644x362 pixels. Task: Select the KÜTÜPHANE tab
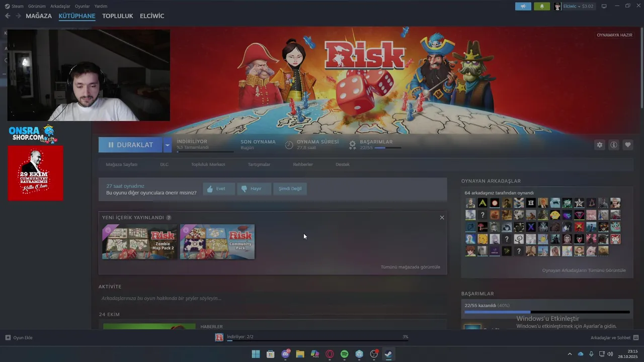(x=77, y=16)
